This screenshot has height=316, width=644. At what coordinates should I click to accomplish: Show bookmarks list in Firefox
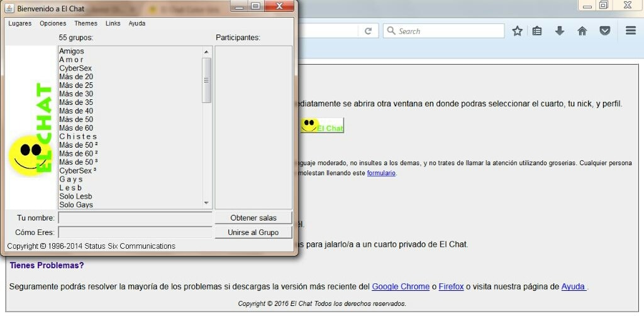pyautogui.click(x=537, y=31)
